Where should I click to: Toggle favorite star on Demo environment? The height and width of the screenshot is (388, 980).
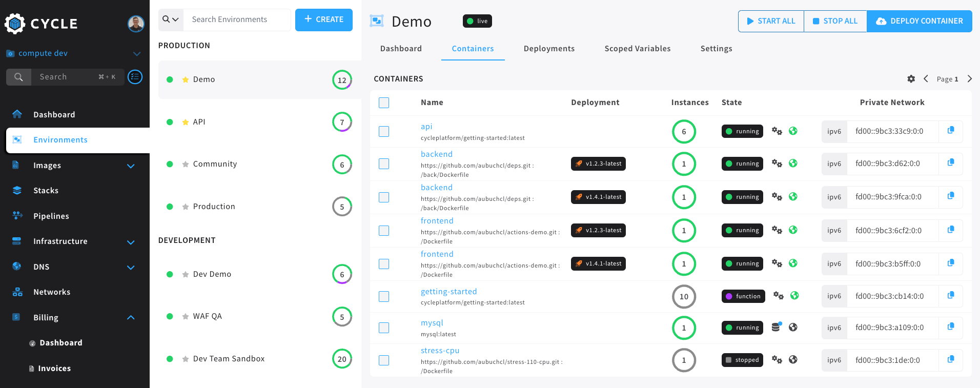tap(185, 79)
